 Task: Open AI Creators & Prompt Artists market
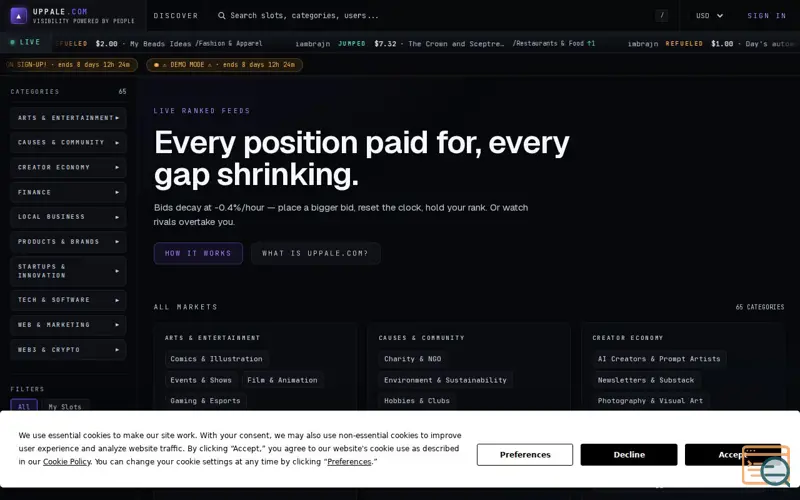(659, 359)
